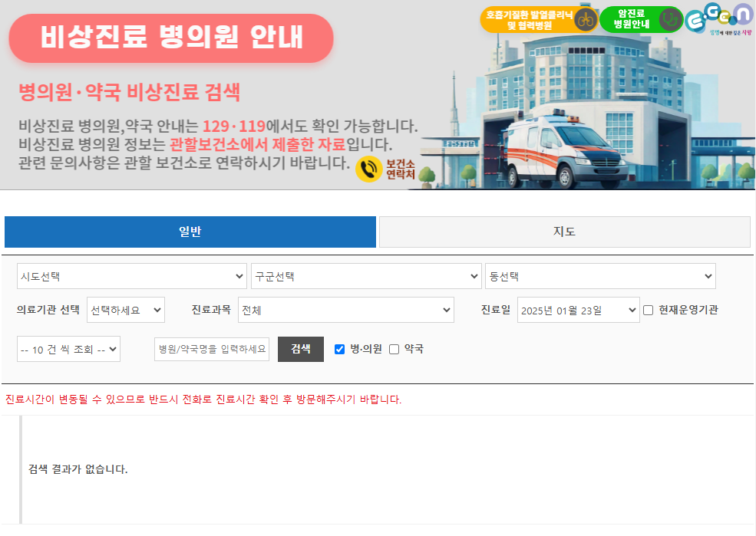Check the 약국 checkbox
Image resolution: width=756 pixels, height=536 pixels.
pyautogui.click(x=395, y=349)
